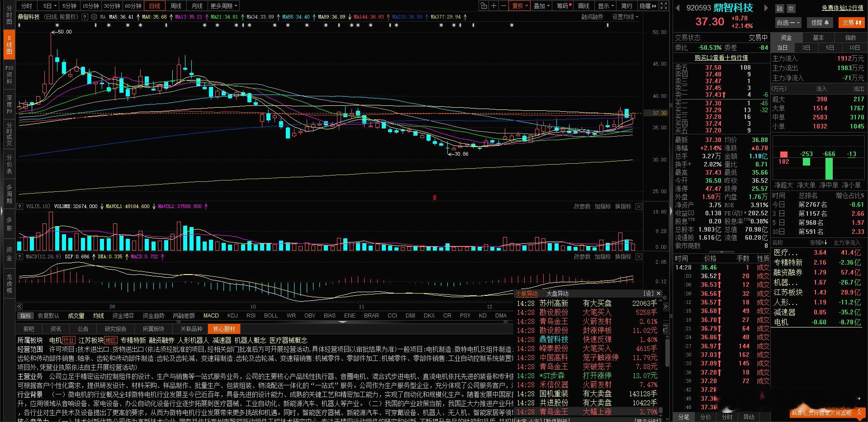The image size is (868, 422).
Task: Click the 恢复默认 button
Action: [x=48, y=316]
